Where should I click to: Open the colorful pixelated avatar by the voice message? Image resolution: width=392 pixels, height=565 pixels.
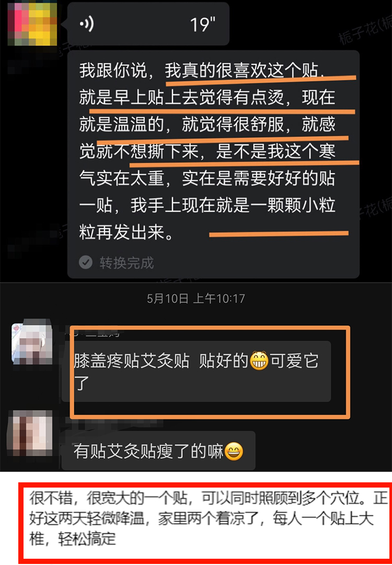tap(32, 24)
